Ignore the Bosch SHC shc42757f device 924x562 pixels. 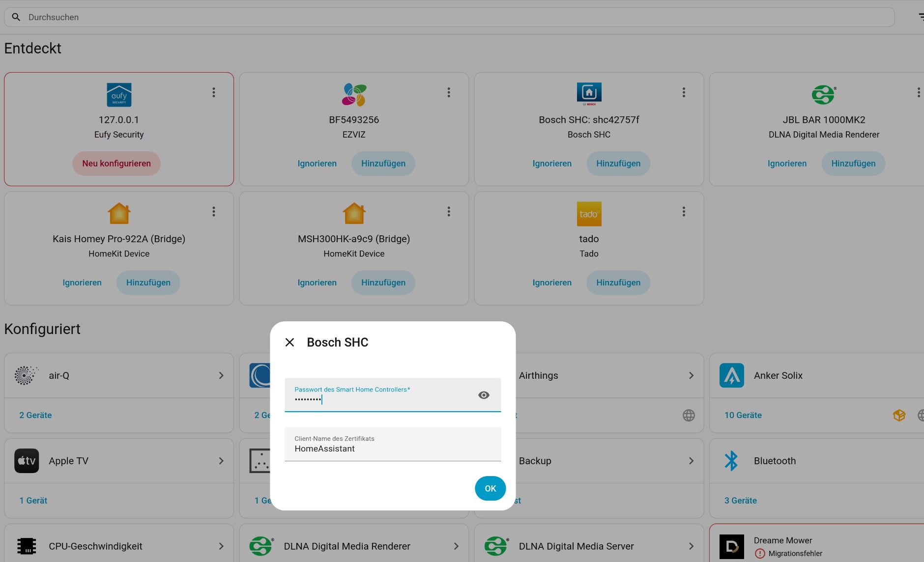click(x=552, y=164)
